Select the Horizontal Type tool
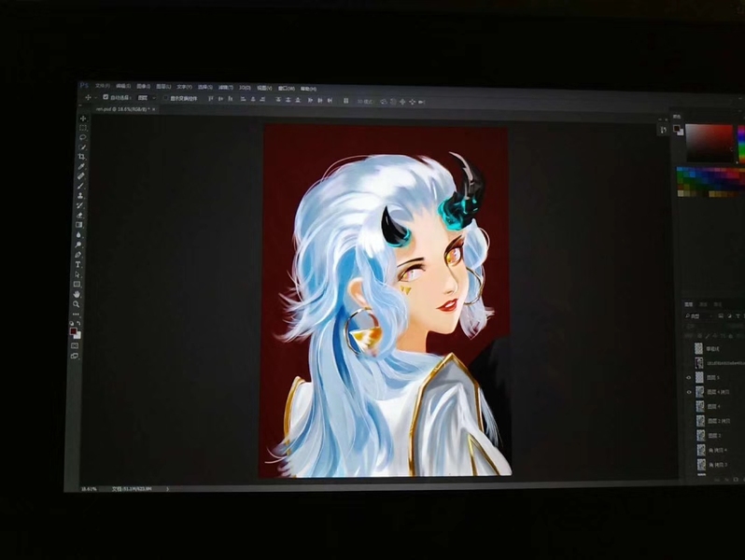 click(x=77, y=264)
